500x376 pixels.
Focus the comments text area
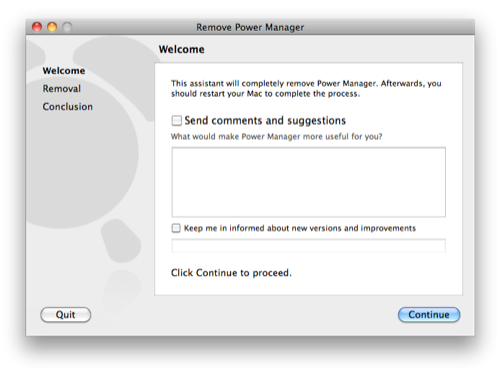tap(309, 182)
